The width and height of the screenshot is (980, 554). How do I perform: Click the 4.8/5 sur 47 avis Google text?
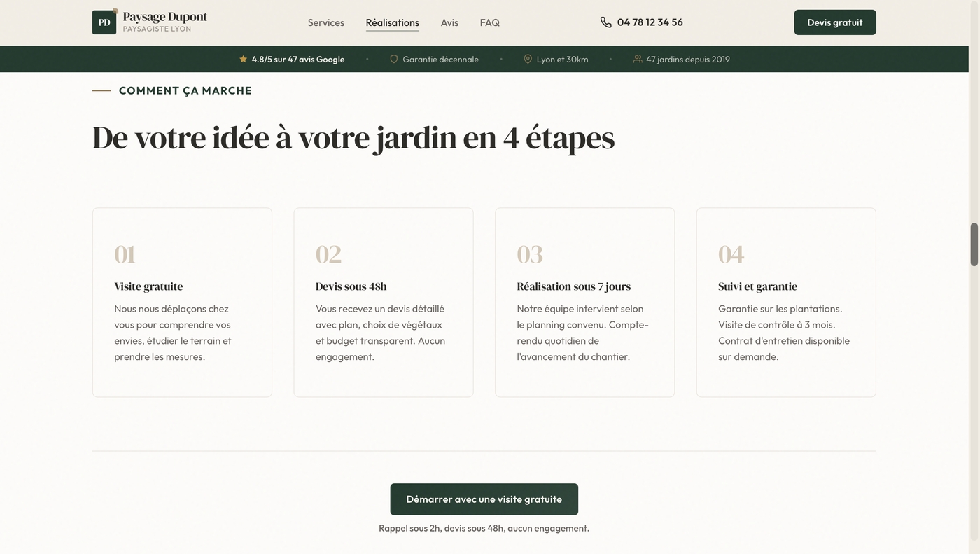[298, 60]
